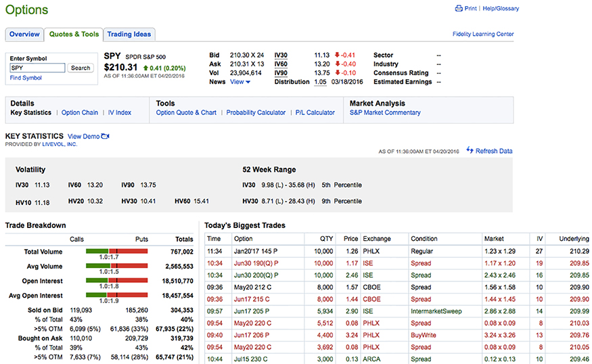The height and width of the screenshot is (364, 592).
Task: Click the Refresh Data icon
Action: pyautogui.click(x=470, y=151)
